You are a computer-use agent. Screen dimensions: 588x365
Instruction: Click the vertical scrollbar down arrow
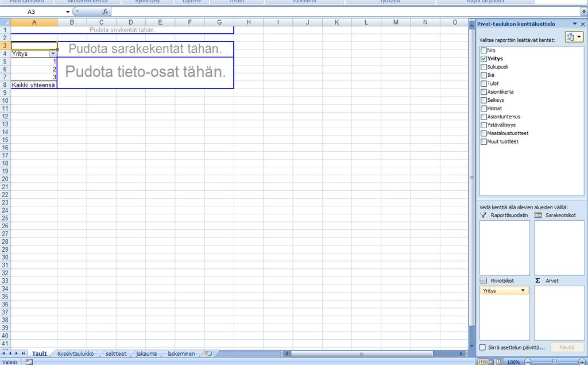click(x=472, y=346)
